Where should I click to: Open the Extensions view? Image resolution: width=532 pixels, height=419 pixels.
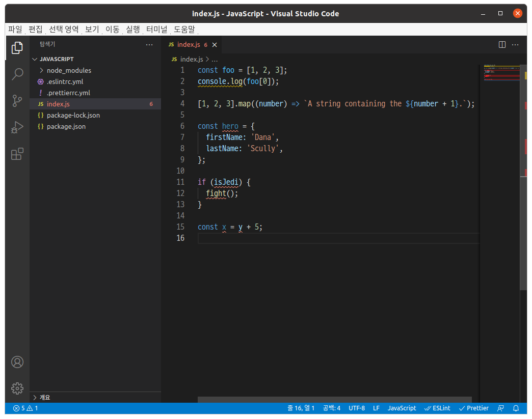pos(17,154)
